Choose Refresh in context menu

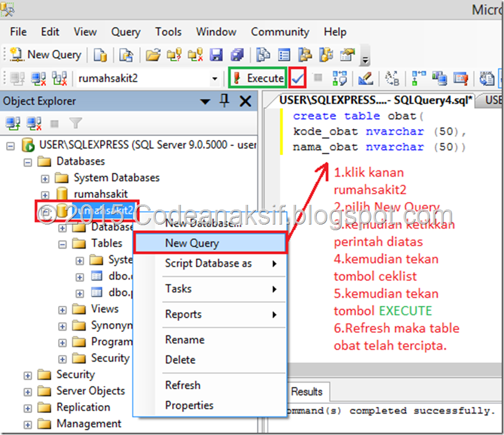tap(209, 385)
